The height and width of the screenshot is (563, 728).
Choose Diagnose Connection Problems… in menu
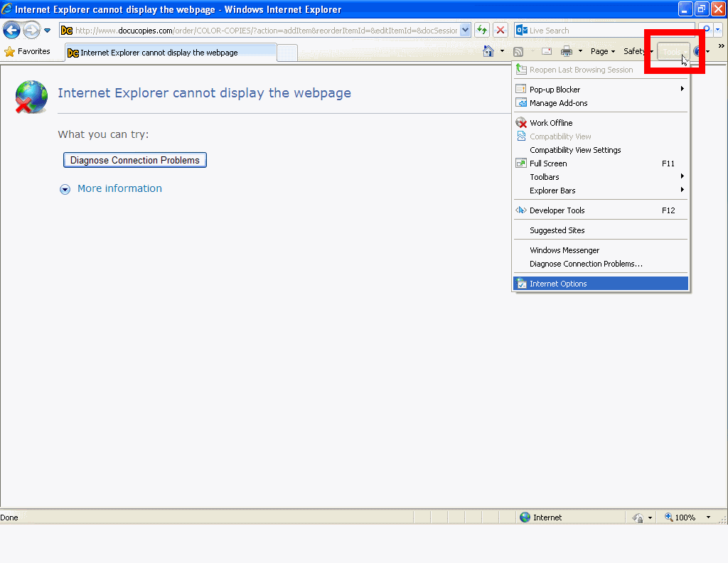[x=601, y=264]
